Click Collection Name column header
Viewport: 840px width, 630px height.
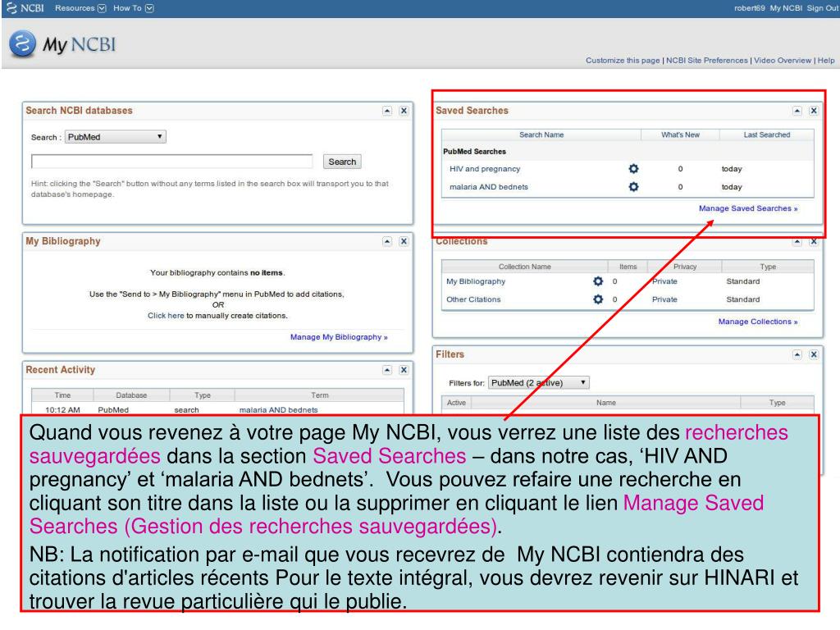point(524,267)
